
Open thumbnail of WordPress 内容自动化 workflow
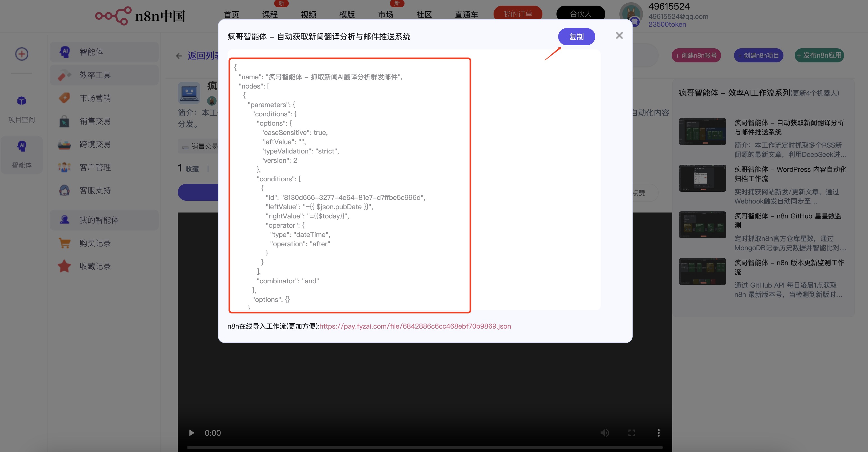(x=702, y=178)
